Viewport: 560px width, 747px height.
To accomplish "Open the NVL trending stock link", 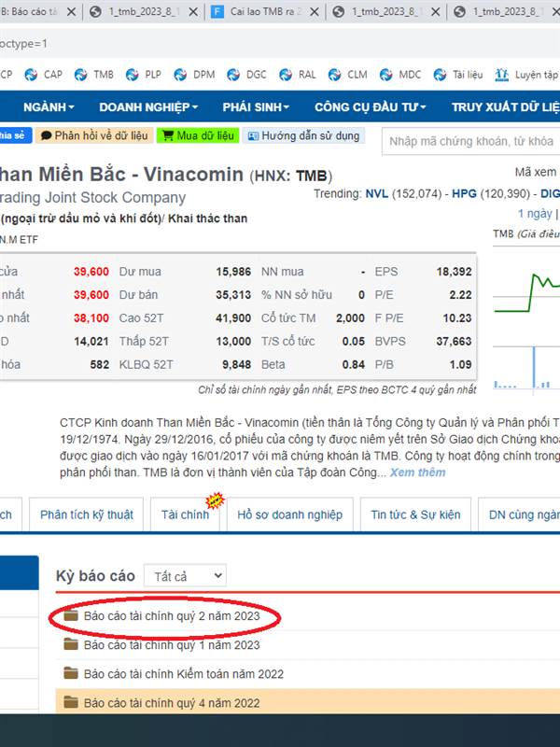I will (377, 194).
